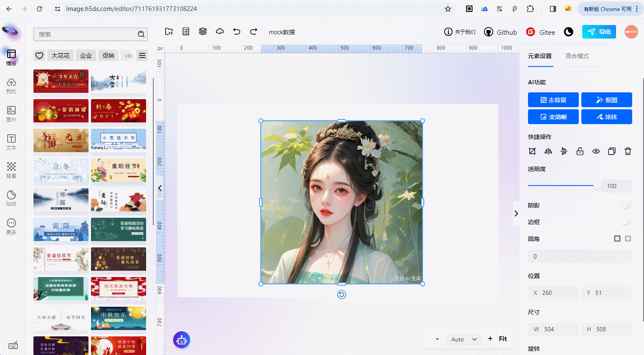Screen dimensions: 644x355
Task: Open the Gitee link
Action: coord(541,32)
